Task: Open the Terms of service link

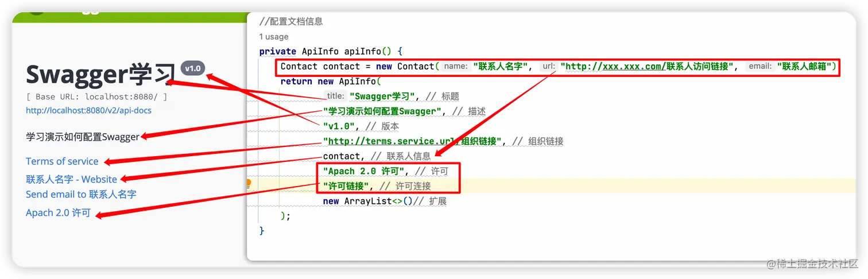Action: (62, 161)
